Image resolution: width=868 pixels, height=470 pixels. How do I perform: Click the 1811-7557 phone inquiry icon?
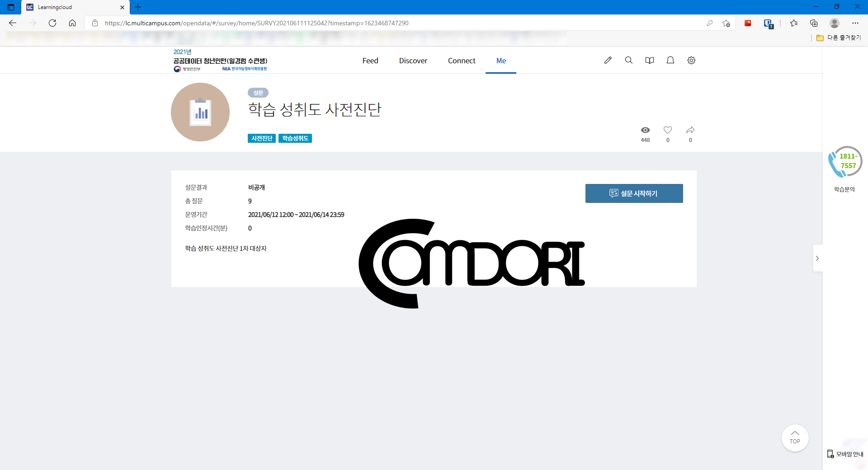[x=844, y=162]
